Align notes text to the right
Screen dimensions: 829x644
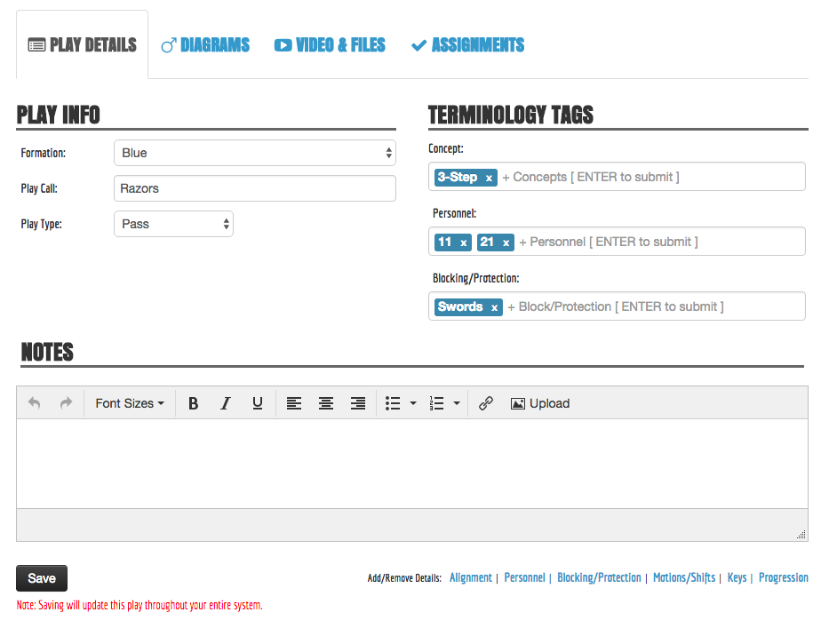(x=358, y=403)
